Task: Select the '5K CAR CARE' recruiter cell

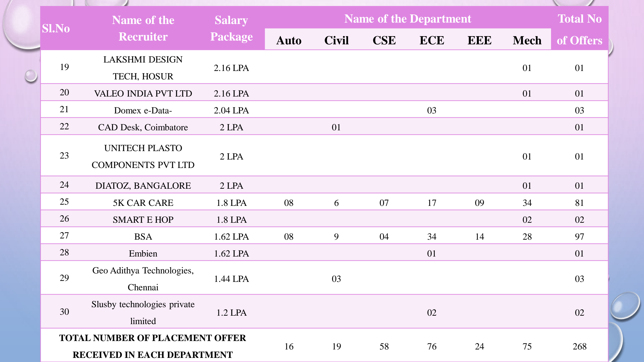Action: tap(143, 203)
